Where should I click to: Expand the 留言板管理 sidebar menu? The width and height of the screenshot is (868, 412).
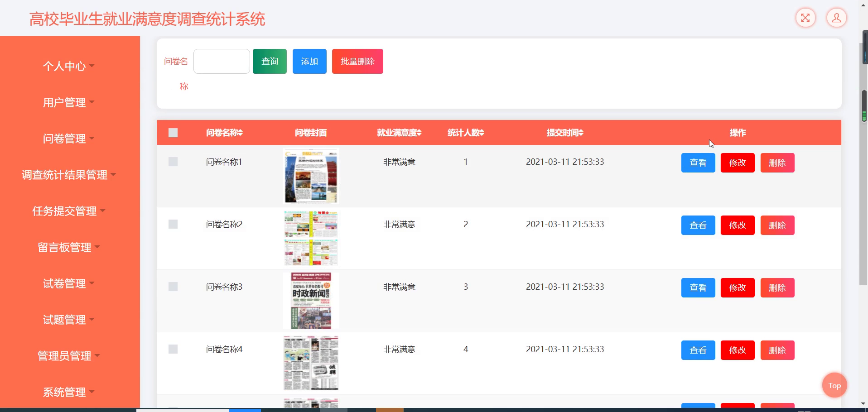point(69,247)
